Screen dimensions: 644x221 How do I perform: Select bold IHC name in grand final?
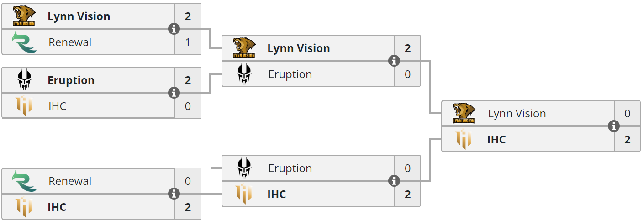click(x=496, y=140)
